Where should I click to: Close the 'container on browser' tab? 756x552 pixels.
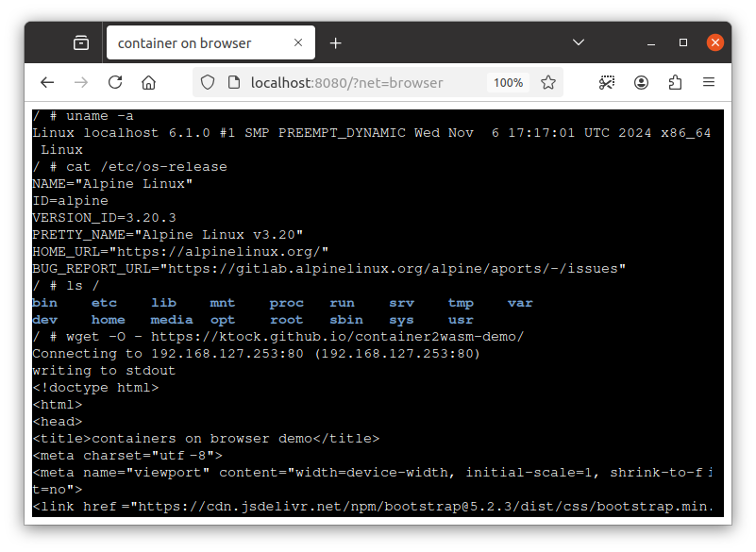(x=298, y=42)
